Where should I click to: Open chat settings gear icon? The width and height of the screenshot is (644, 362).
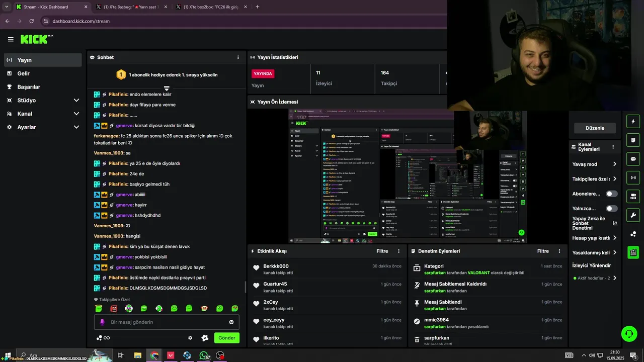190,338
